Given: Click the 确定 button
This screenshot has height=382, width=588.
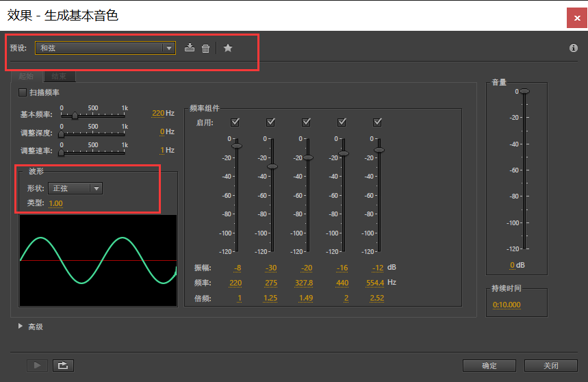Looking at the screenshot, I should [489, 366].
